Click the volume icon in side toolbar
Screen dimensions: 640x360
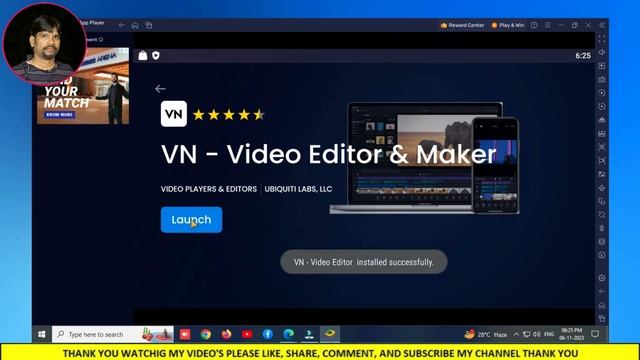click(x=602, y=53)
